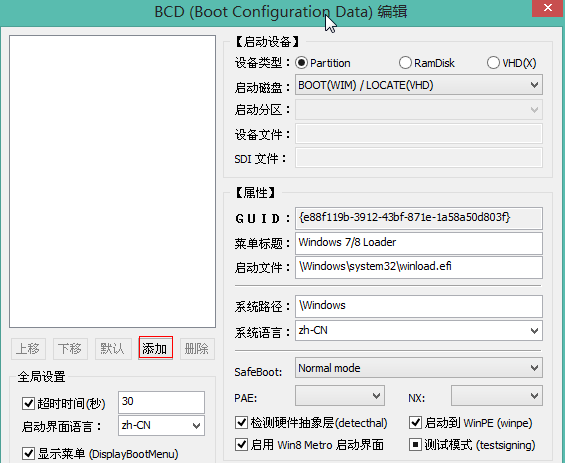Toggle 启用 Win8 Metro 启动界面 checkbox
Image resolution: width=565 pixels, height=463 pixels.
coord(241,445)
